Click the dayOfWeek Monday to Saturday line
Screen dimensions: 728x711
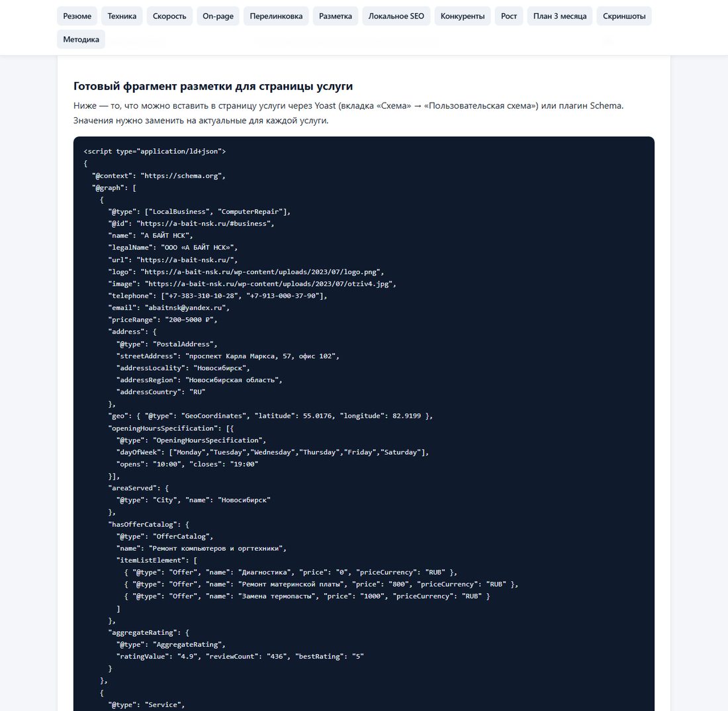click(273, 452)
